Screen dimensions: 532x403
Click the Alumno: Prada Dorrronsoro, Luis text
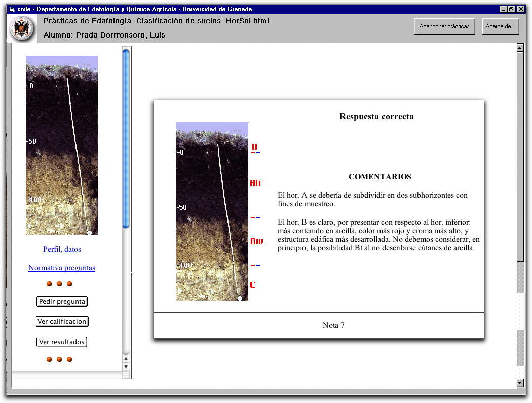pos(104,35)
